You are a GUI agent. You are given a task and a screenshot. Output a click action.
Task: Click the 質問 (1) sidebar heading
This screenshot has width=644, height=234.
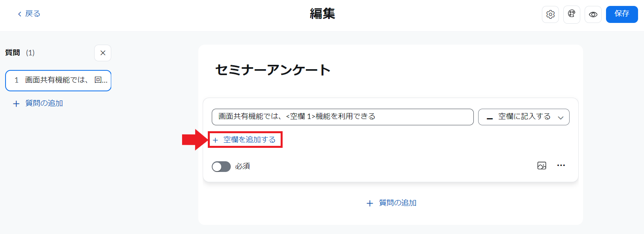tap(20, 53)
